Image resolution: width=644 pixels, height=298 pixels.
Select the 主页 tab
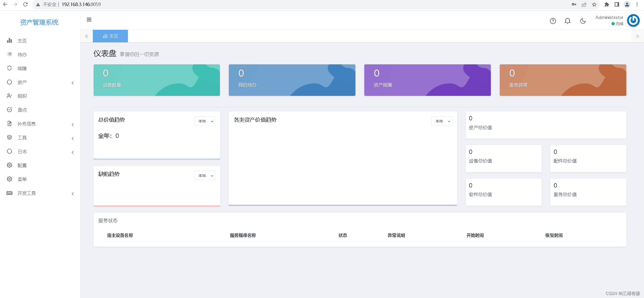point(110,36)
